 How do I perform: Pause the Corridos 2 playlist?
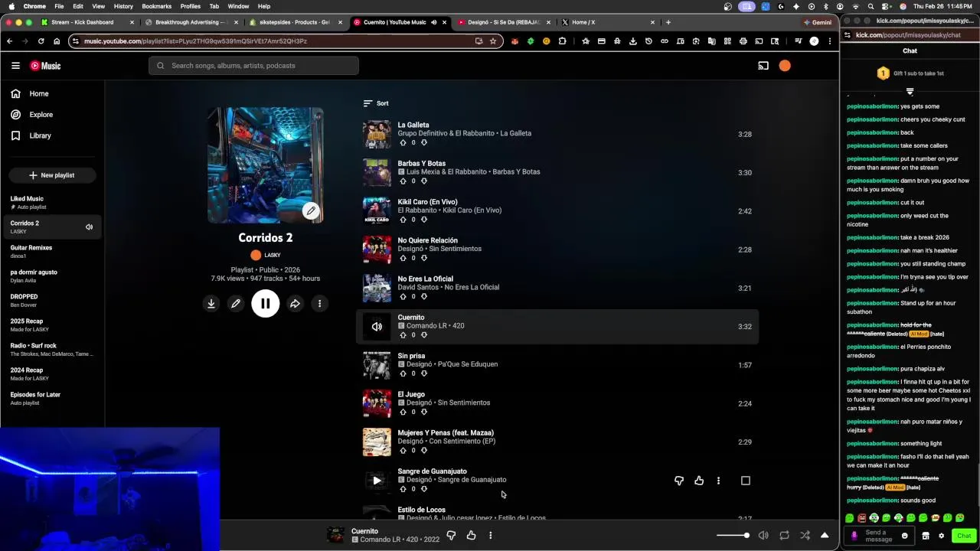pyautogui.click(x=266, y=304)
